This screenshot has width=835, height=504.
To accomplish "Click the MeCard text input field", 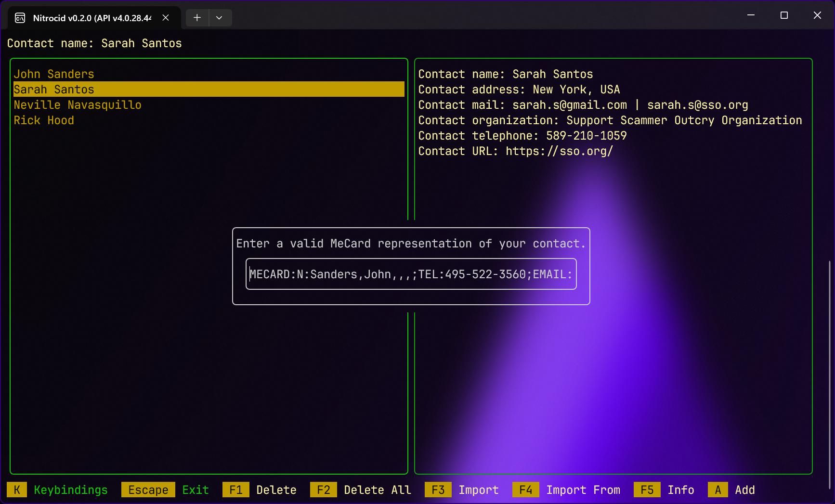I will [411, 274].
